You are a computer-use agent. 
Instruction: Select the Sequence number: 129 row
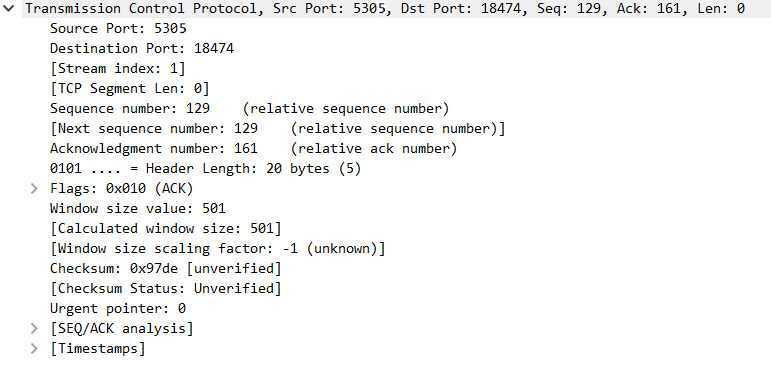click(x=249, y=108)
